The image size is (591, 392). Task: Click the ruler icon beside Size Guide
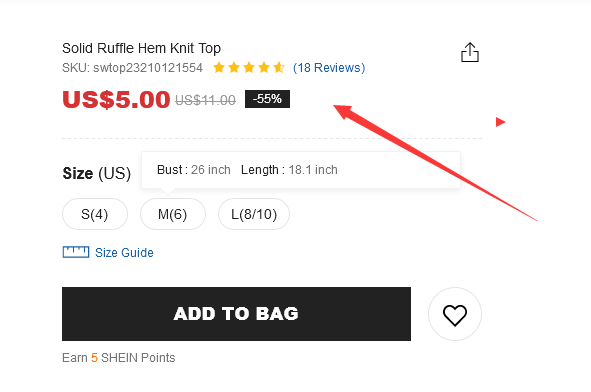tap(76, 252)
